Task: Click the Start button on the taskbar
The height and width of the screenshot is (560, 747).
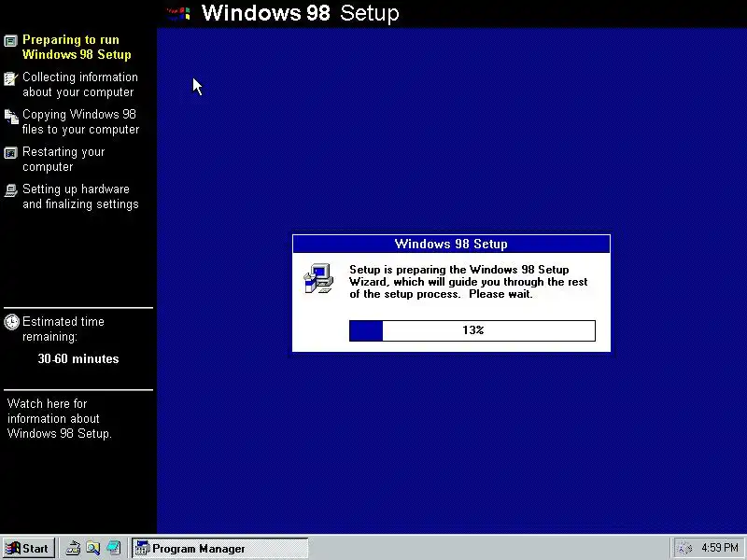Action: [x=28, y=548]
